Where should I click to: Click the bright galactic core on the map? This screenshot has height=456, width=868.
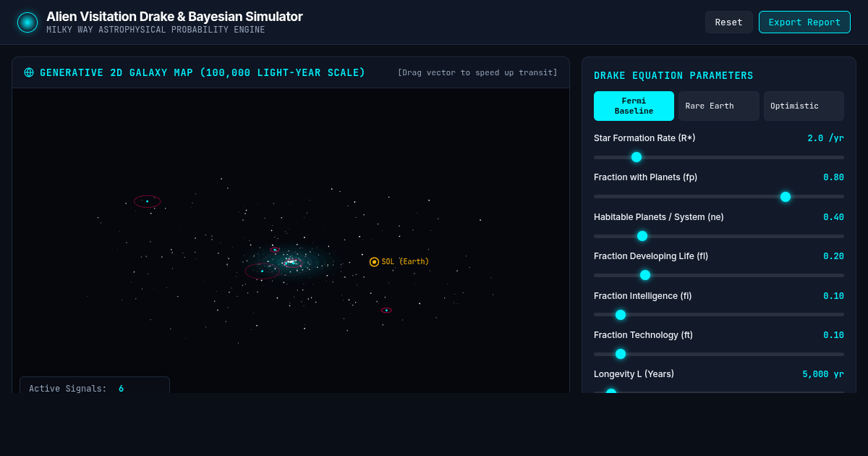291,261
